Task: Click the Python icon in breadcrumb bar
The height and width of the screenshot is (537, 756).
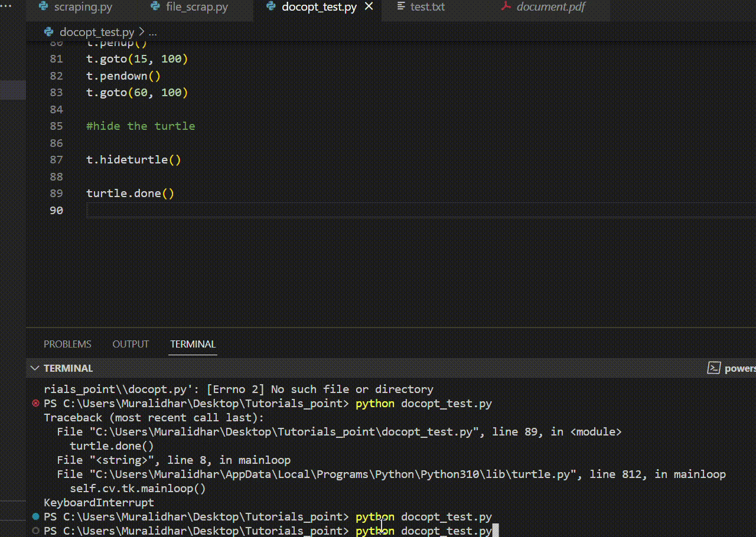Action: coord(49,32)
